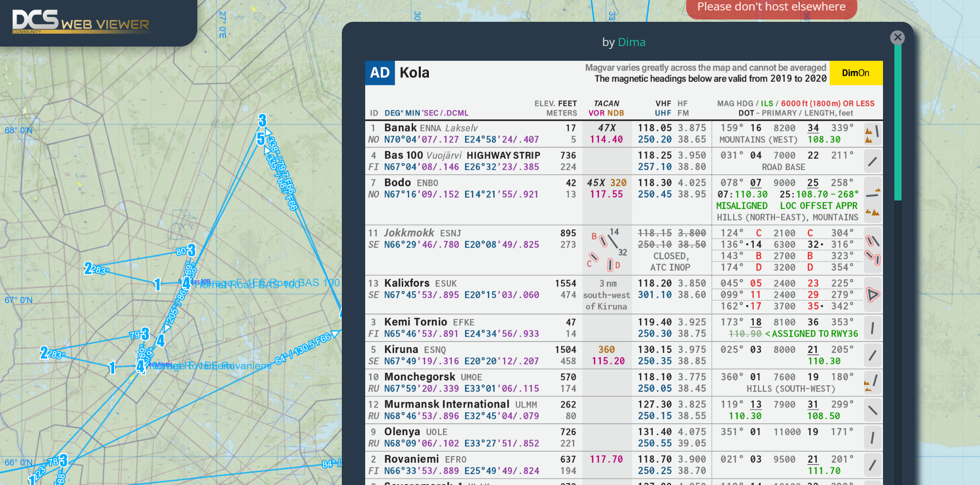Click the Jokkmokk runway layout icon

pos(873,250)
